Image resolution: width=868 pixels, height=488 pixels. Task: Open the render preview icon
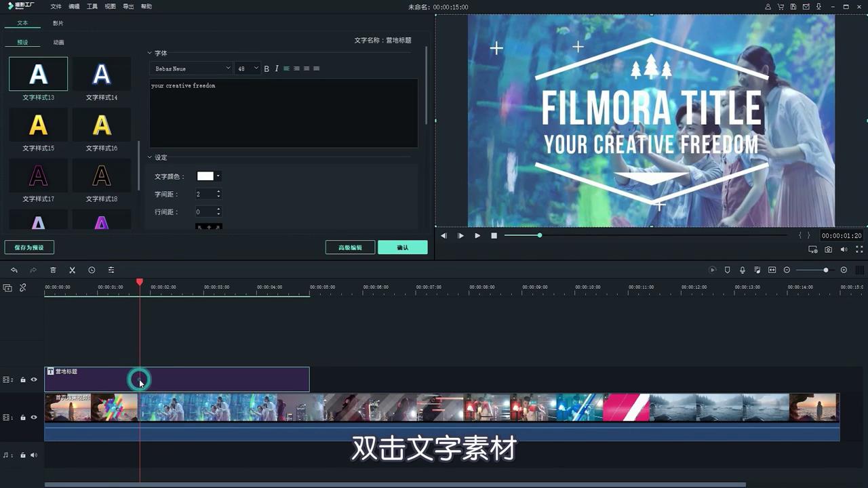pyautogui.click(x=713, y=270)
